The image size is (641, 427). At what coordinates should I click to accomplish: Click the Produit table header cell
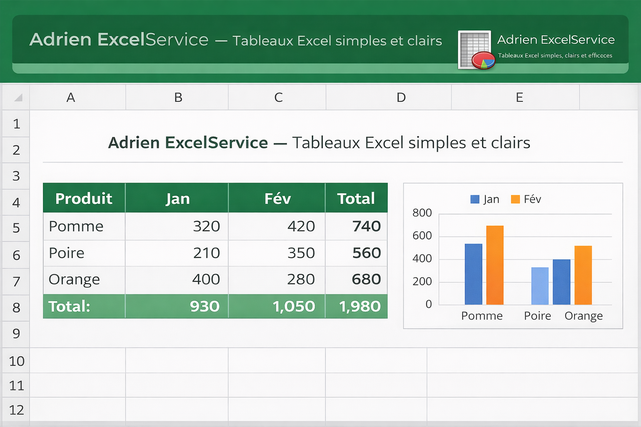tap(83, 198)
